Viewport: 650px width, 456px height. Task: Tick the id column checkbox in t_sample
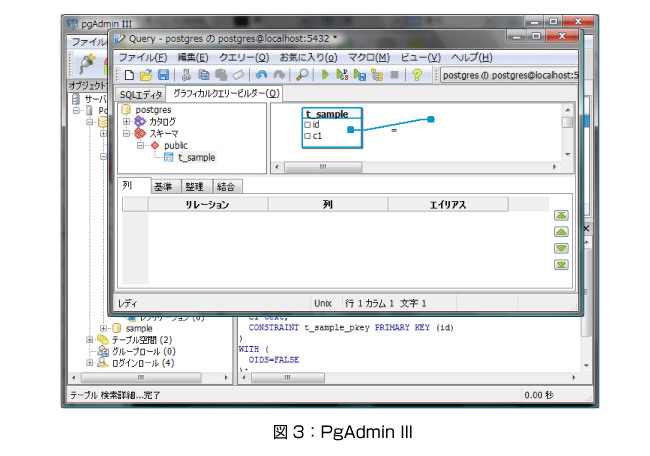tap(308, 125)
